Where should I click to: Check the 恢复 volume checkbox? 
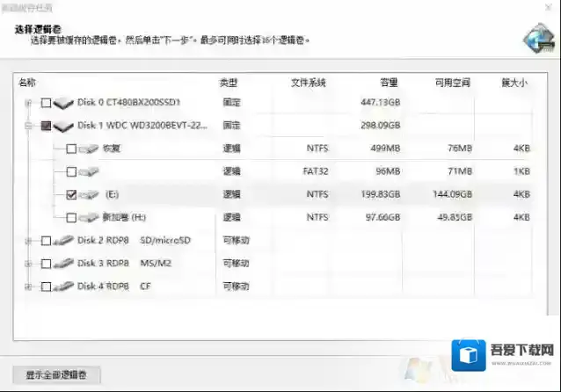71,149
